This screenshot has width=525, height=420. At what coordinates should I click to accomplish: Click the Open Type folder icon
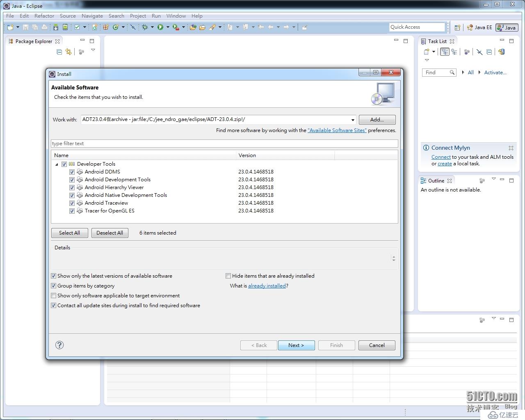[193, 27]
